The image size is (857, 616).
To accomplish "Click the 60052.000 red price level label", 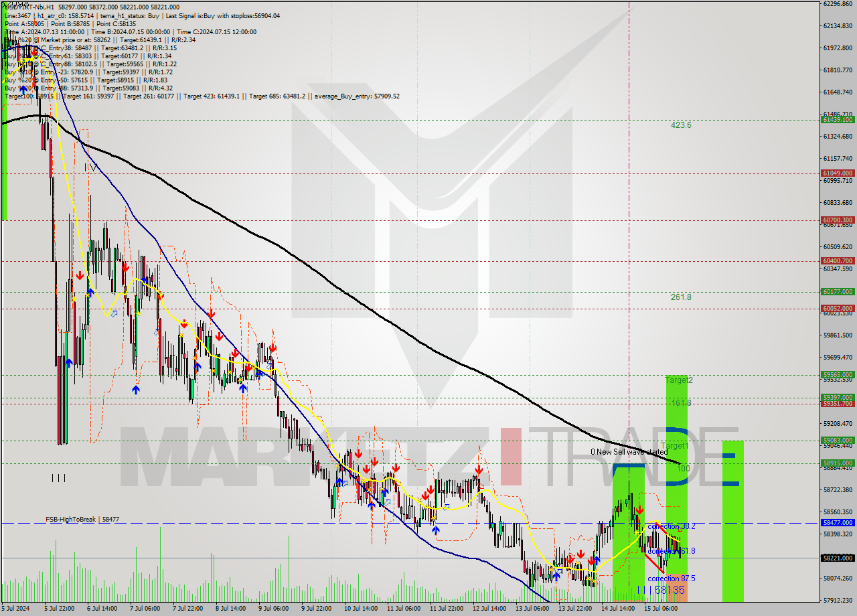I will tap(837, 308).
